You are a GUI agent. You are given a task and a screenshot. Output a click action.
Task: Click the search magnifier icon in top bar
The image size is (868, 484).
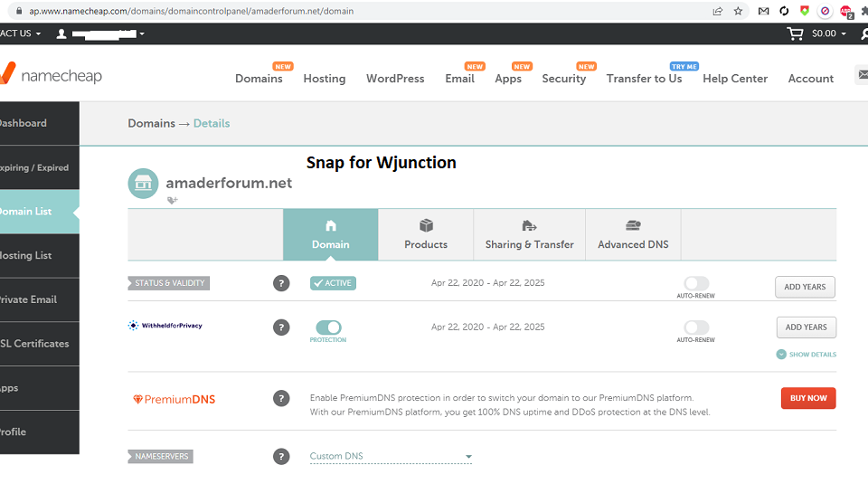pos(864,33)
